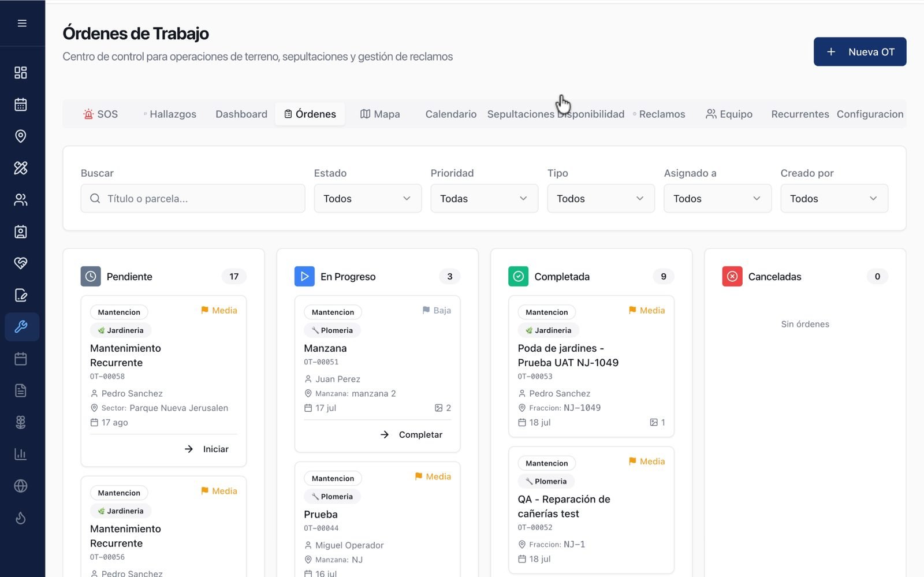
Task: Switch to the Hallazgos tab
Action: point(170,114)
